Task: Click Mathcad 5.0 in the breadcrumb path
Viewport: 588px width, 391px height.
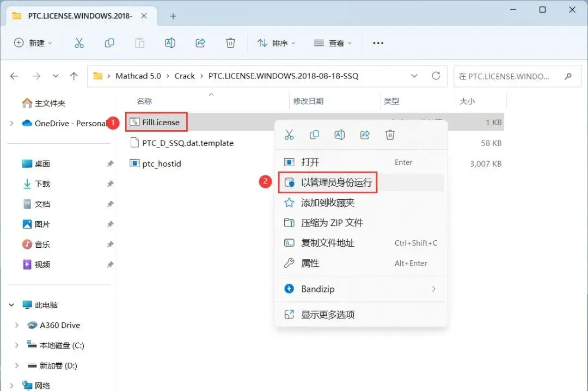Action: [x=138, y=76]
